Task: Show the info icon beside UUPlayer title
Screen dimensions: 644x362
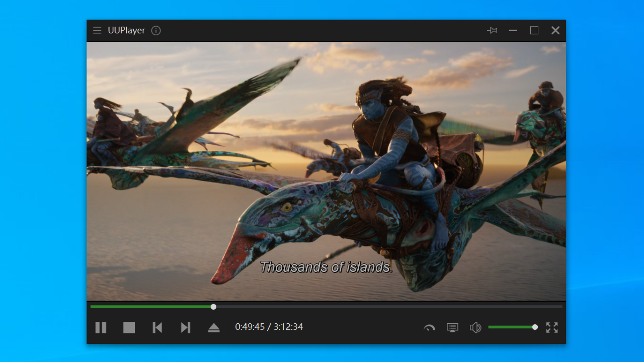Action: 156,31
